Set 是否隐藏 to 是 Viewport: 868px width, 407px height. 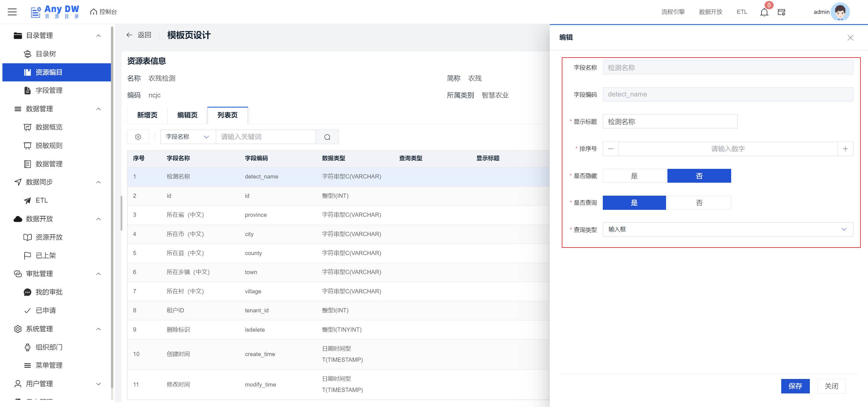[634, 176]
